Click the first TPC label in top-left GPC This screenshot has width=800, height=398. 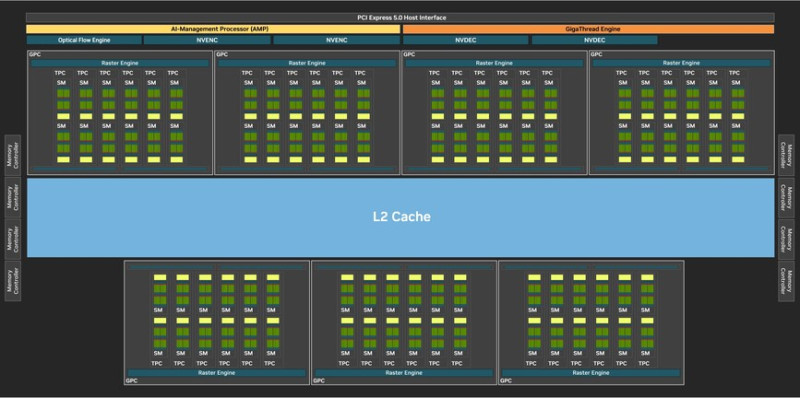point(60,73)
